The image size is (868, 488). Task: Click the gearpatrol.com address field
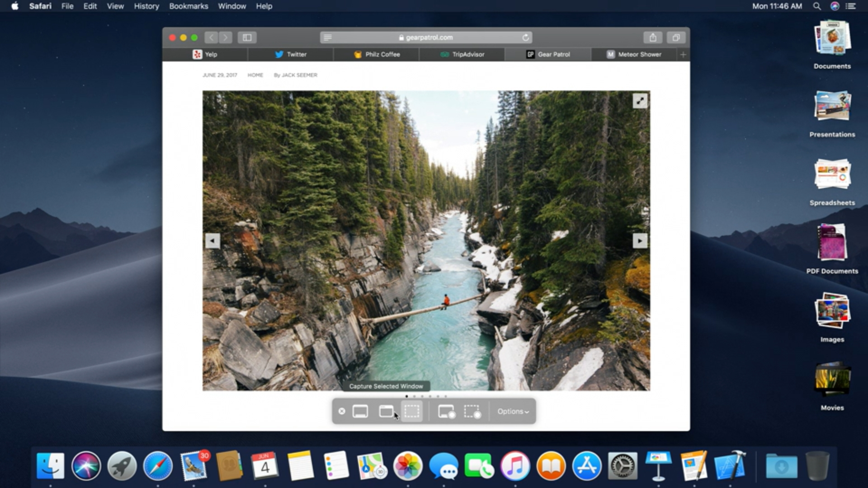[426, 38]
